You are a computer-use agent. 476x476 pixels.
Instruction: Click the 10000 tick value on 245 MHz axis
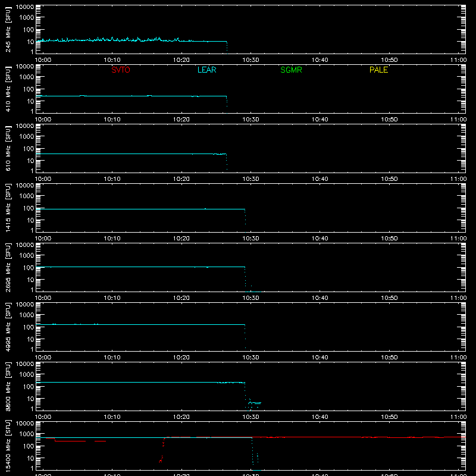click(25, 7)
